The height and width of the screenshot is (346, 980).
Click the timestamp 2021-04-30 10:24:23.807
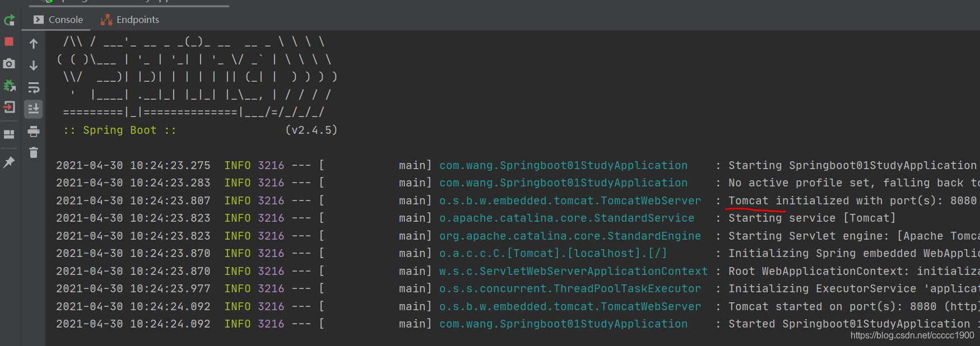coord(133,201)
